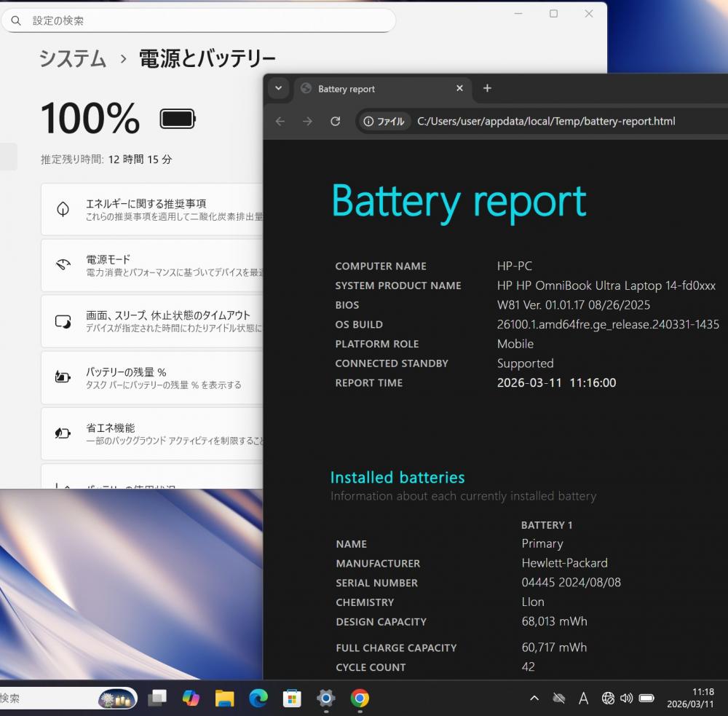Switch to the Battery report tab
Viewport: 728px width, 716px height.
tap(371, 89)
